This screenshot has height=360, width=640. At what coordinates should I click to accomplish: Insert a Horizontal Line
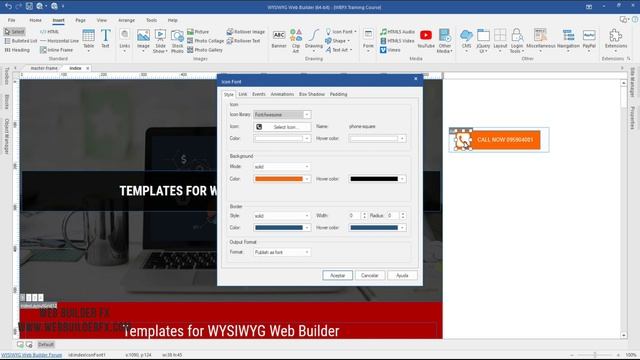(x=60, y=41)
